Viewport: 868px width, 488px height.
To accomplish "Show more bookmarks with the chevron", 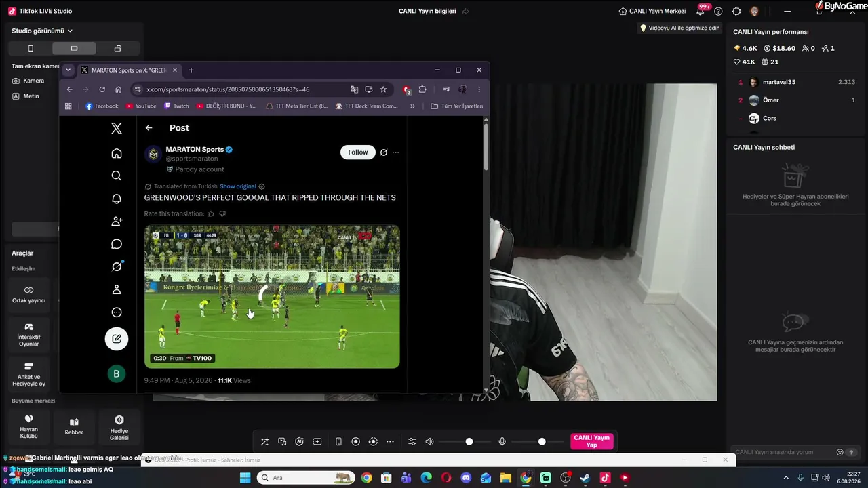I will pos(412,106).
